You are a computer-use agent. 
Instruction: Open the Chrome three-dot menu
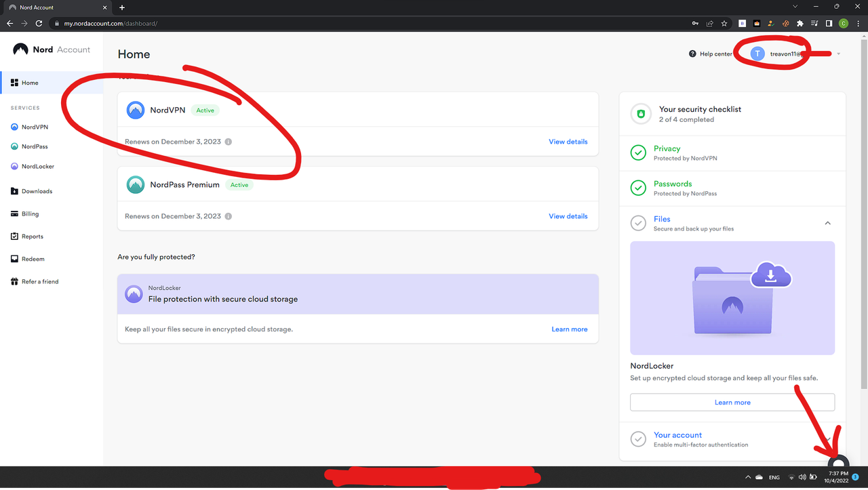[x=858, y=23]
